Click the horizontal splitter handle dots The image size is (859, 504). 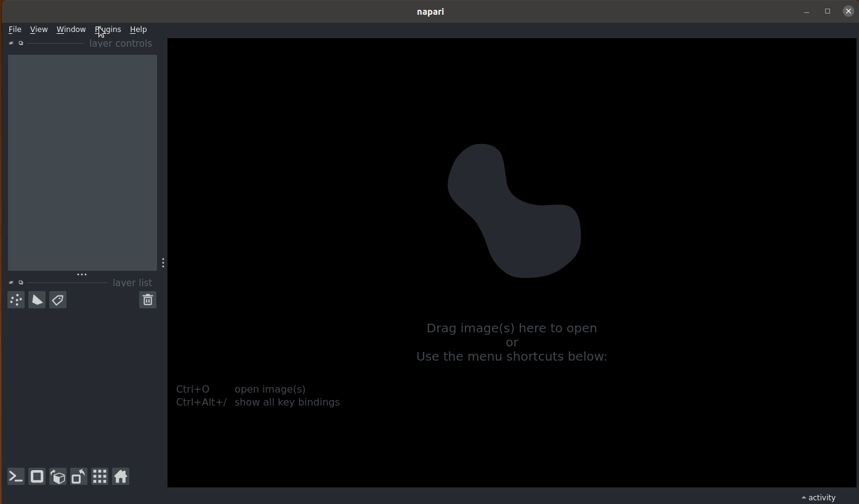tap(82, 274)
